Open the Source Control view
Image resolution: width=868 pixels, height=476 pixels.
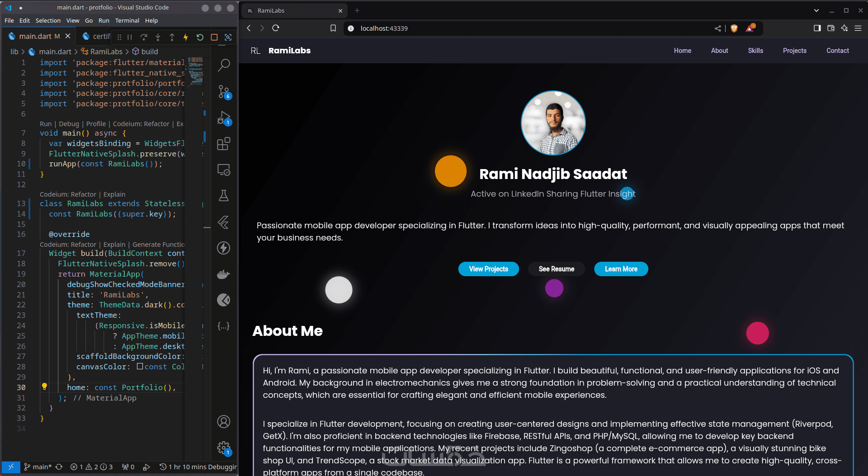point(224,92)
